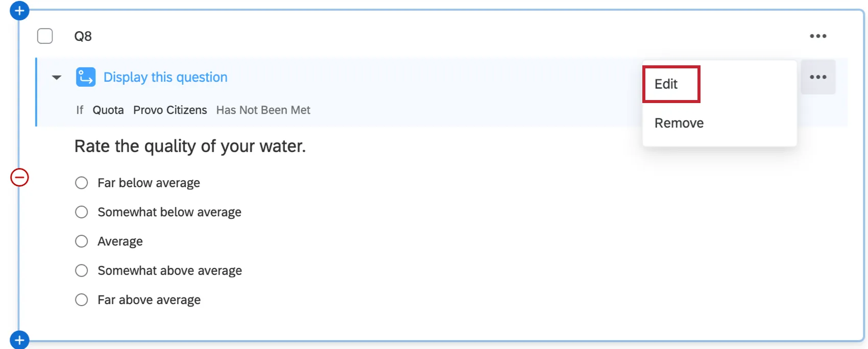Choose the Average radio option

click(81, 241)
